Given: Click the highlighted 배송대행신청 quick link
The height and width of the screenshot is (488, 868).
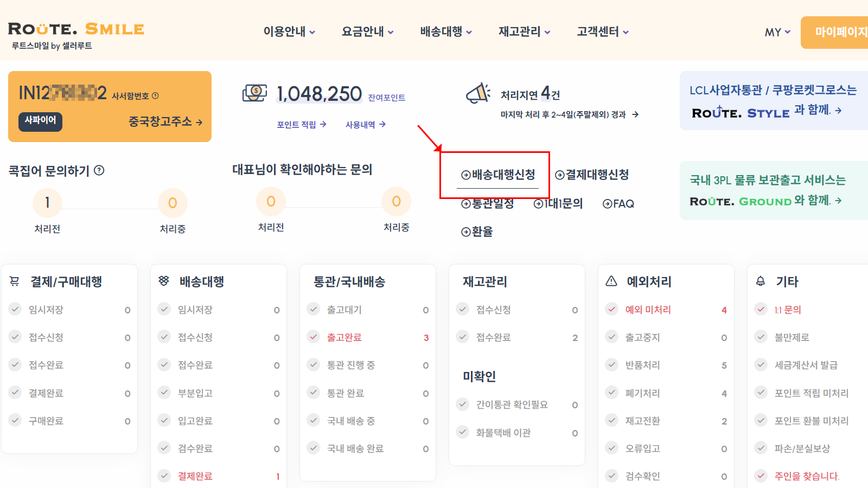Looking at the screenshot, I should pos(499,175).
